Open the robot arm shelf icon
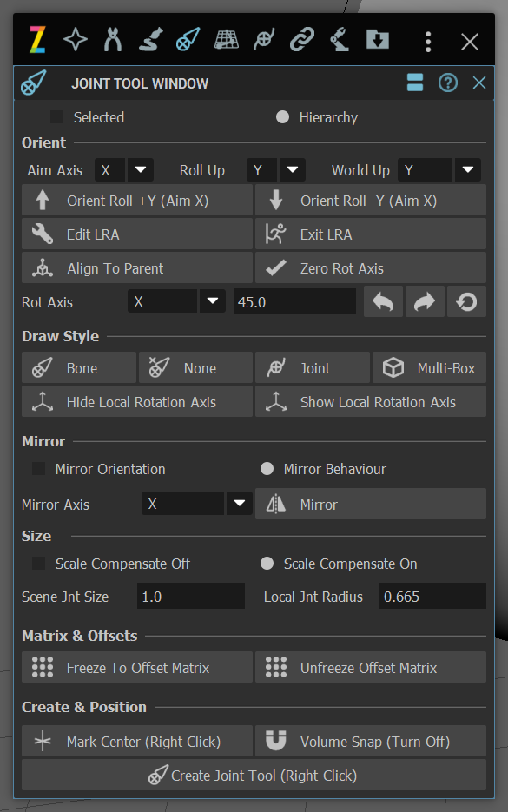This screenshot has width=508, height=812. point(340,40)
